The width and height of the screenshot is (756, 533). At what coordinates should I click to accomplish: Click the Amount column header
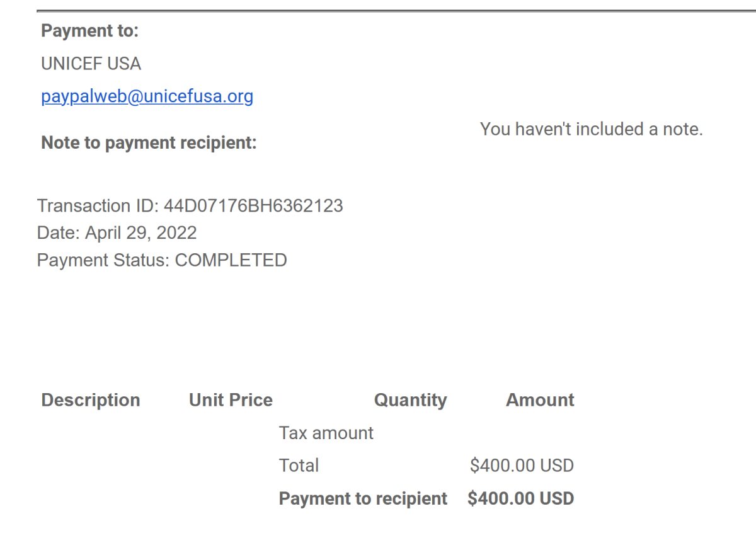(541, 400)
